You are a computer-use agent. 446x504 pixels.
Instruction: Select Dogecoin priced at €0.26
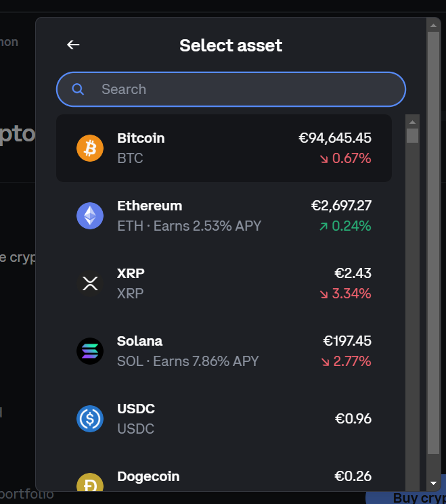pyautogui.click(x=353, y=476)
